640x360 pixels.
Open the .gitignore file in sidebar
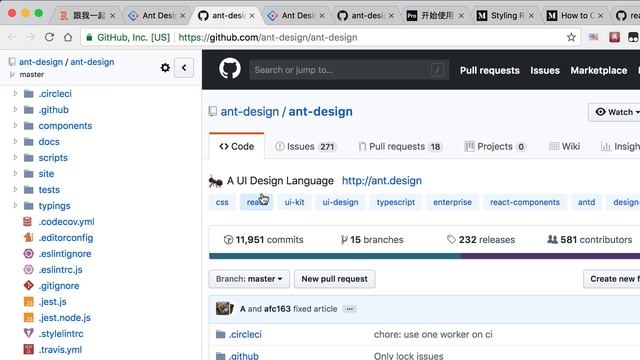(59, 286)
